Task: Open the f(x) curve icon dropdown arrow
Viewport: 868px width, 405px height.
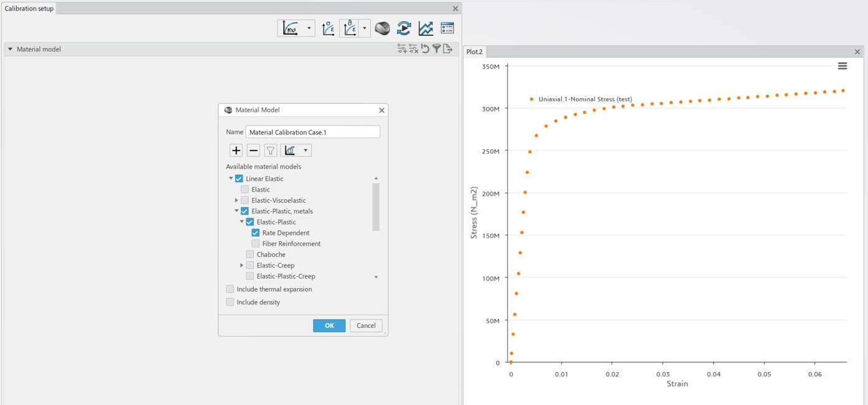Action: point(309,28)
